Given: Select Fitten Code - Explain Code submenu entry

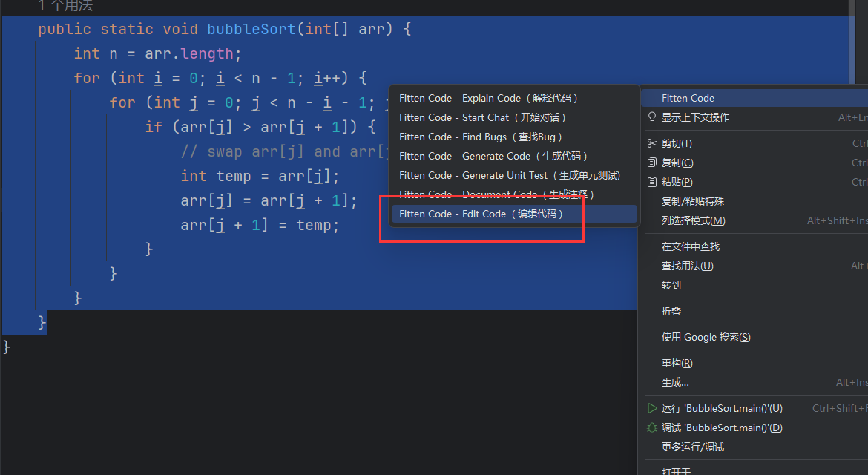Looking at the screenshot, I should point(514,98).
